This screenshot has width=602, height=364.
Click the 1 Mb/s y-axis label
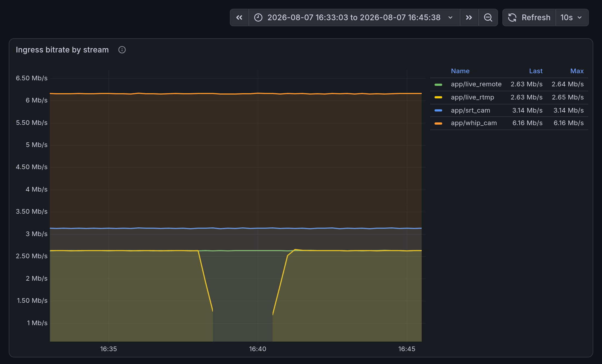(37, 323)
